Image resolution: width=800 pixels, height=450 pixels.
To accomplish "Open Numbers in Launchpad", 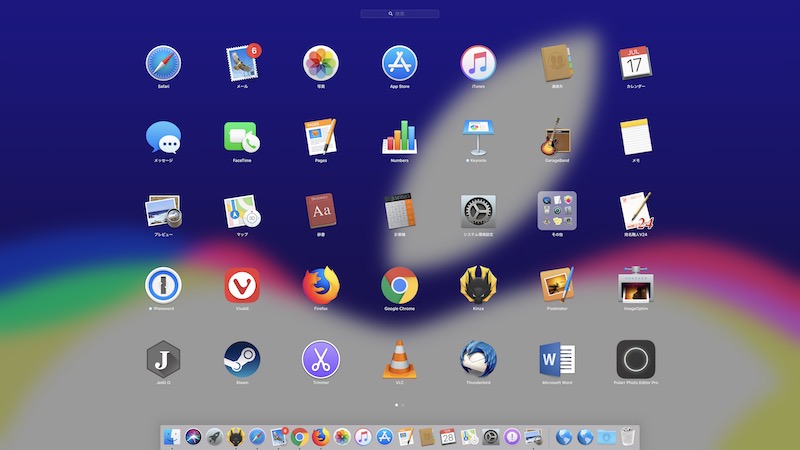I will [x=399, y=137].
